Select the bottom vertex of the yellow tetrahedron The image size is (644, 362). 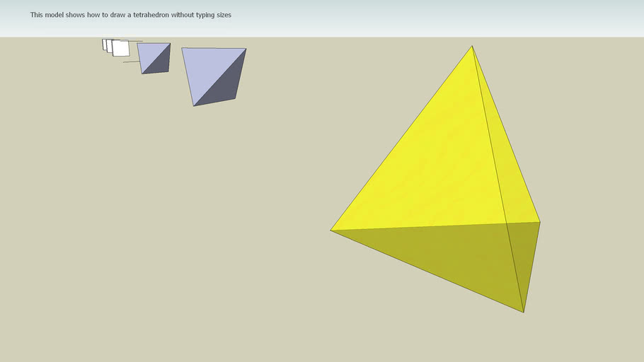point(524,312)
